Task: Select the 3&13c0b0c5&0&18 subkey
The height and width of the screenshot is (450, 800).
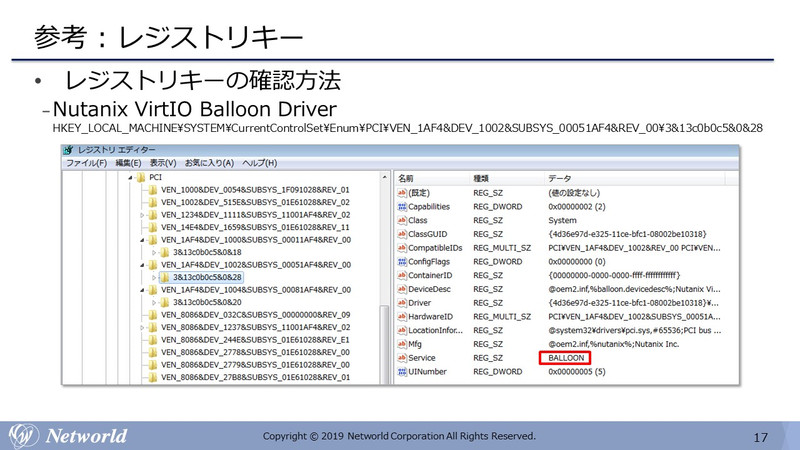Action: [207, 253]
